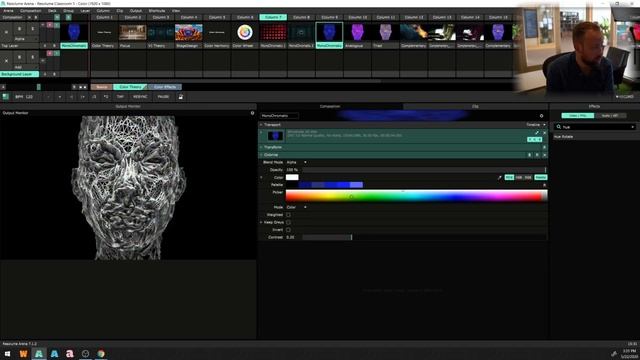Toggle the Palette button
Screen dimensions: 640x360
[540, 178]
